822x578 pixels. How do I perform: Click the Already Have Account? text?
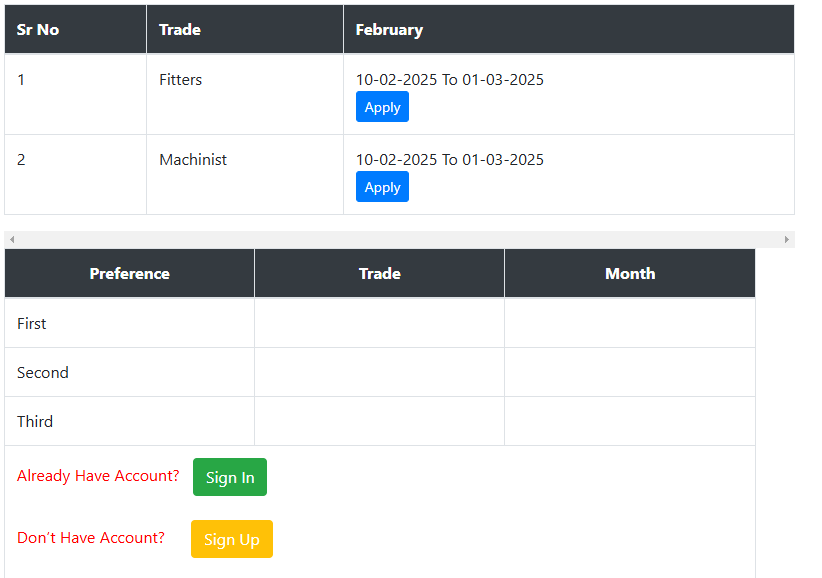(98, 476)
